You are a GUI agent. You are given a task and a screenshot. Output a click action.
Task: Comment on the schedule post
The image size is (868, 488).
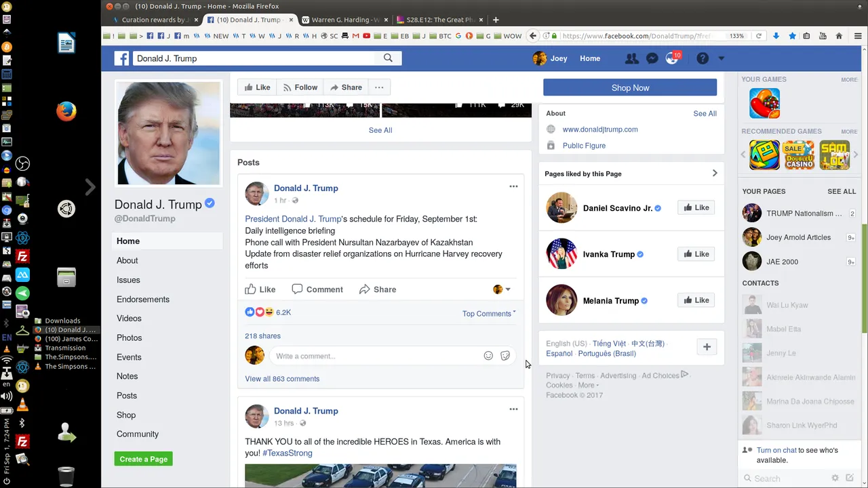pyautogui.click(x=317, y=289)
